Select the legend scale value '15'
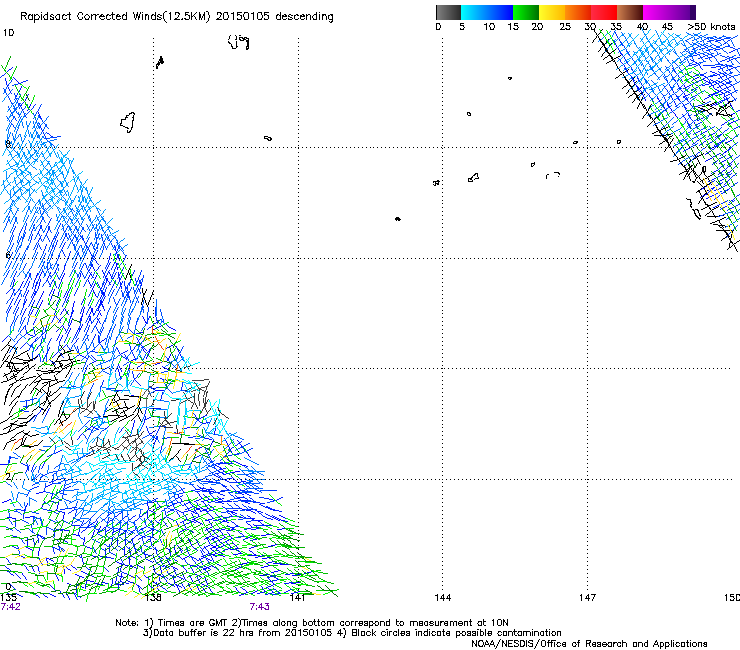Viewport: 740px width, 650px height. click(x=513, y=26)
